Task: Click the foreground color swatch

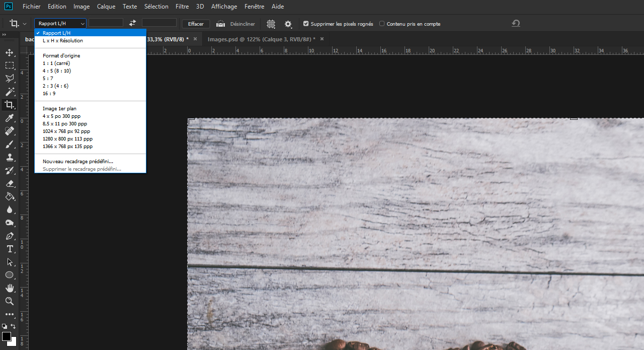Action: 7,336
